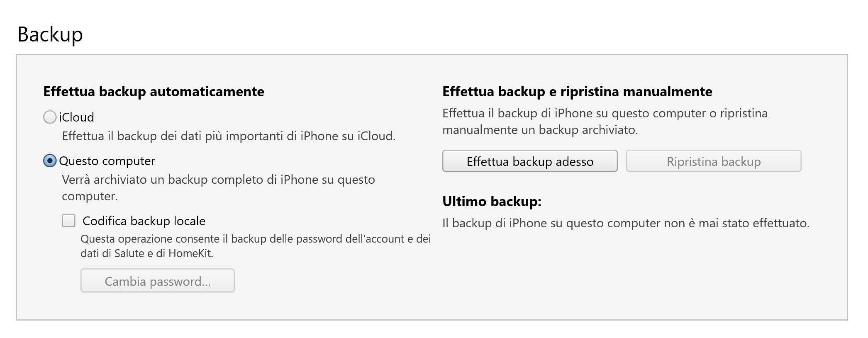This screenshot has height=338, width=868.
Task: Click the Ripristina backup button
Action: (713, 161)
